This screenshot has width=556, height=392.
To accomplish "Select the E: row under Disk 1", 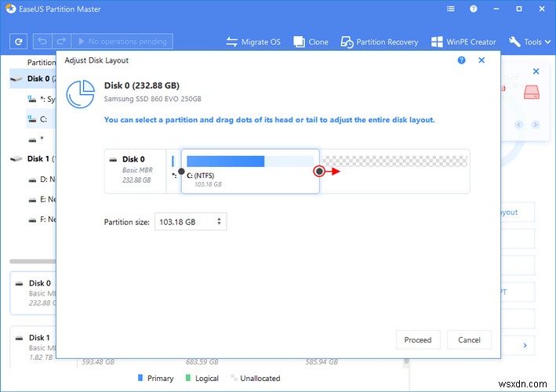I will pos(42,200).
